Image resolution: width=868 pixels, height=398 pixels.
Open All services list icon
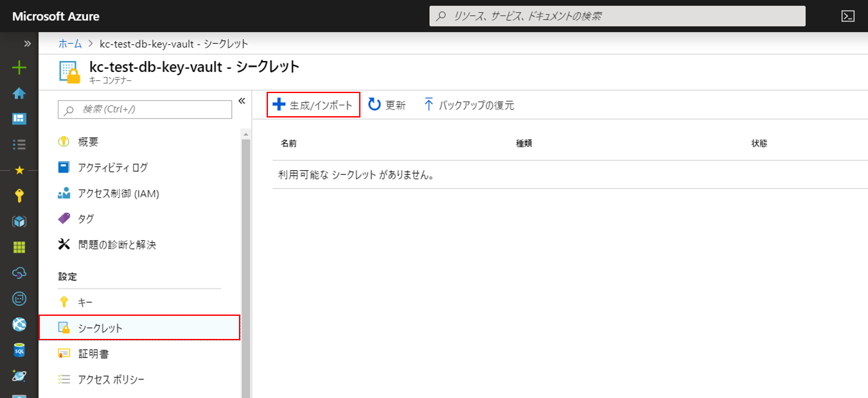tap(19, 144)
